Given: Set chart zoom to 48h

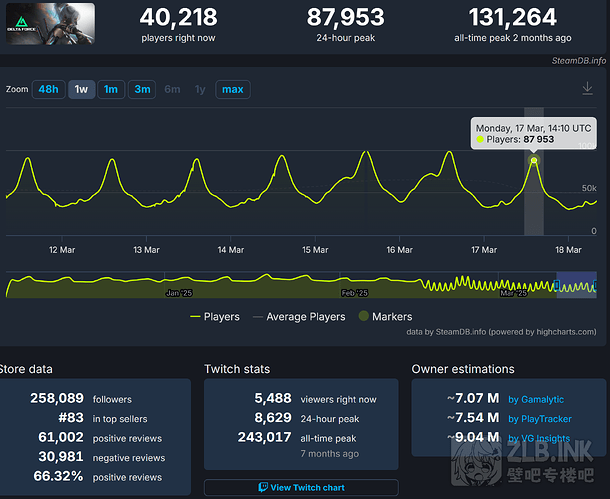Looking at the screenshot, I should 48,90.
